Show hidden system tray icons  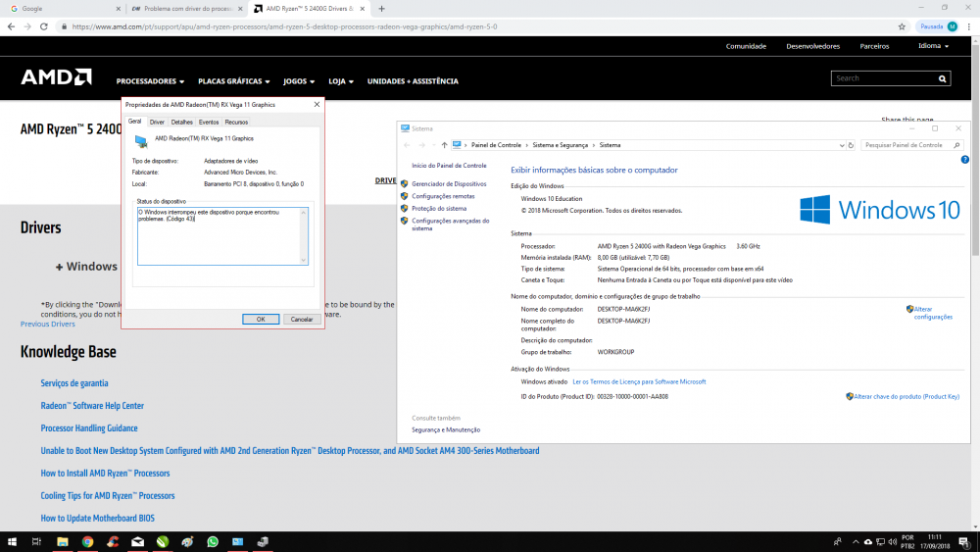pos(856,542)
